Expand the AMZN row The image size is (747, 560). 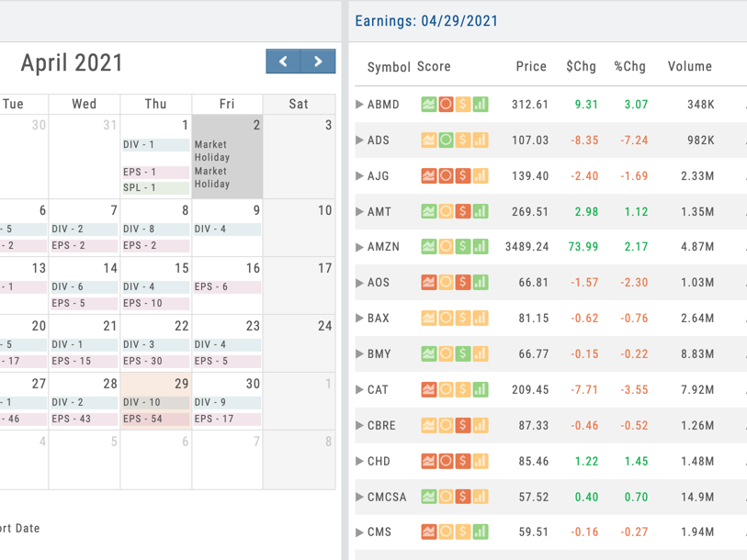coord(359,247)
